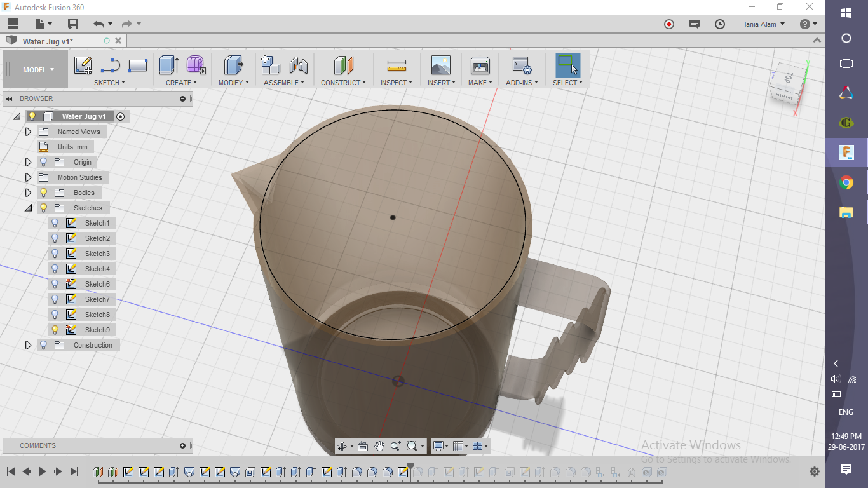Select the Line sketch tool icon

click(x=111, y=65)
